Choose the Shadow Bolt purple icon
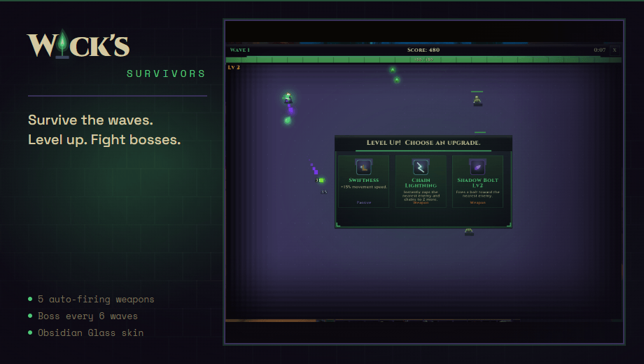644x364 pixels. pyautogui.click(x=477, y=167)
